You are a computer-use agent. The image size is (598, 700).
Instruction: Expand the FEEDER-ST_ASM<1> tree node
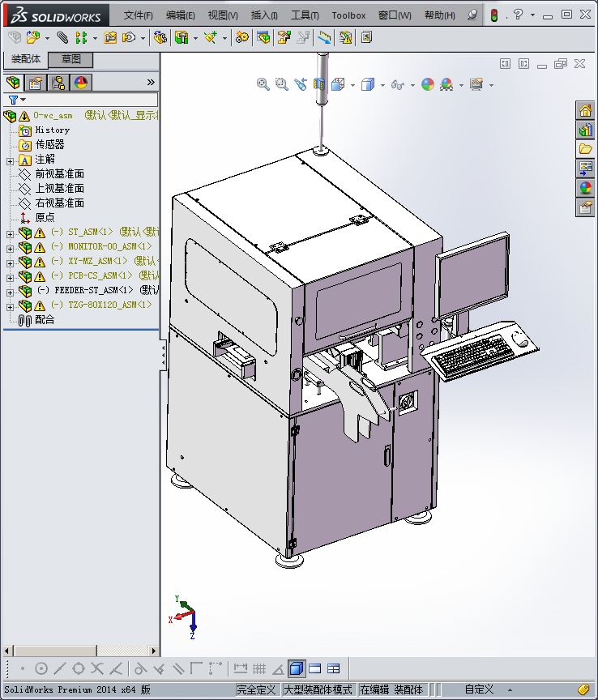pos(10,292)
